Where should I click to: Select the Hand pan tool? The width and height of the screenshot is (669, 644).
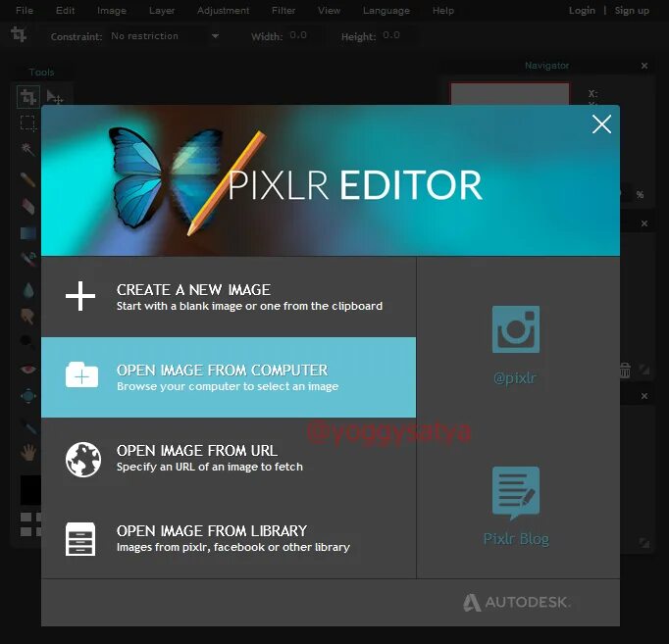click(x=28, y=452)
